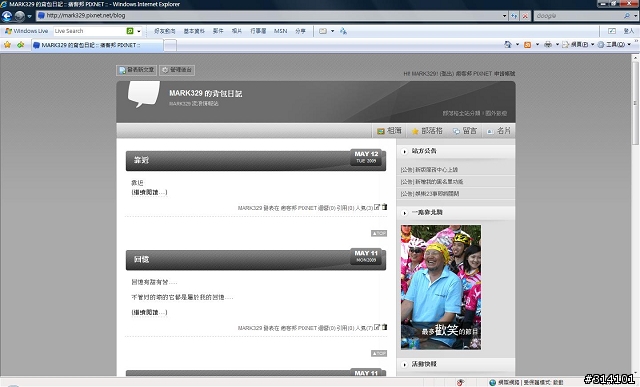Viewport: 640px width, 387px height.
Task: Click the edit pencil icon on 回憶 post
Action: point(377,327)
